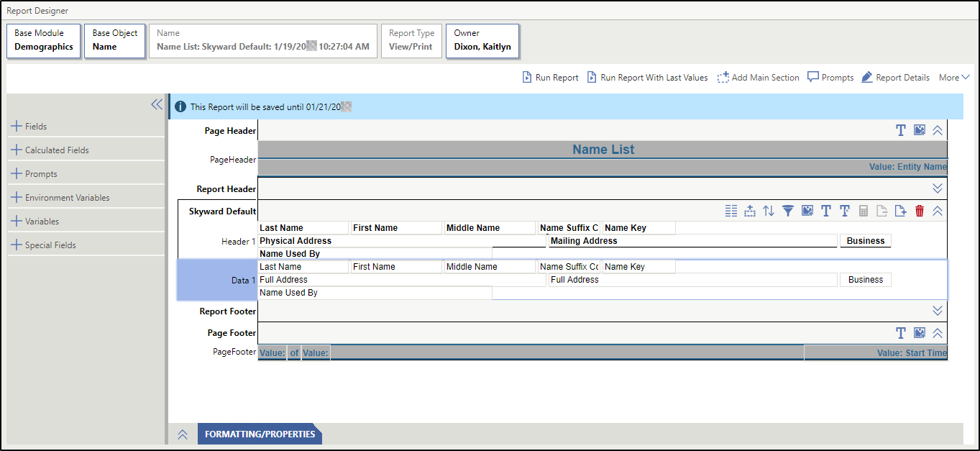This screenshot has width=980, height=451.
Task: Click the add page icon in the section toolbar
Action: [x=901, y=211]
